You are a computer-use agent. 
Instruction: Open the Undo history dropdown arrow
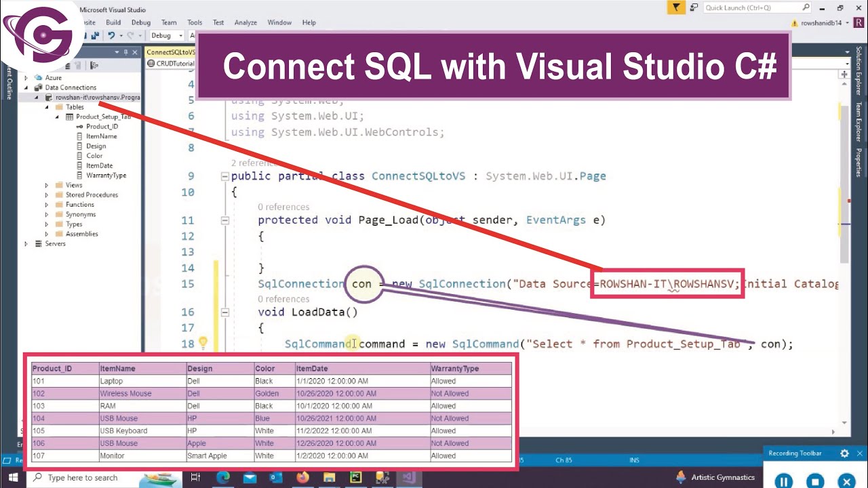click(x=121, y=35)
